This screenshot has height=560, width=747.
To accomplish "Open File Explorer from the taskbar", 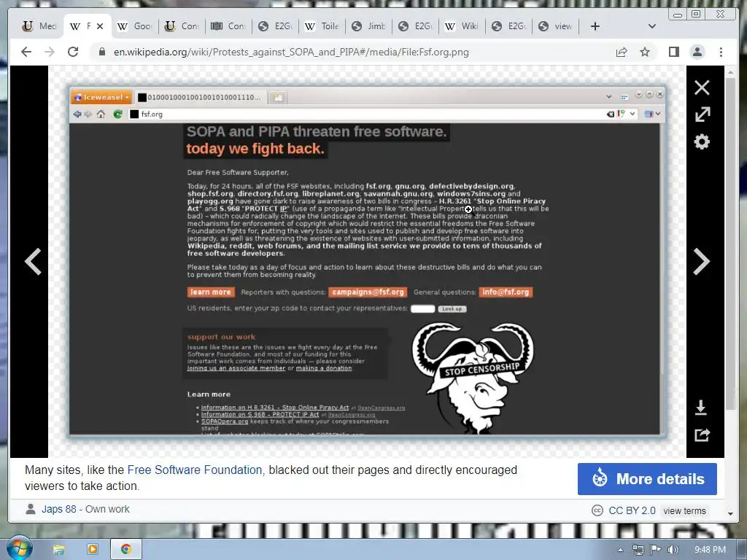I will tap(58, 550).
